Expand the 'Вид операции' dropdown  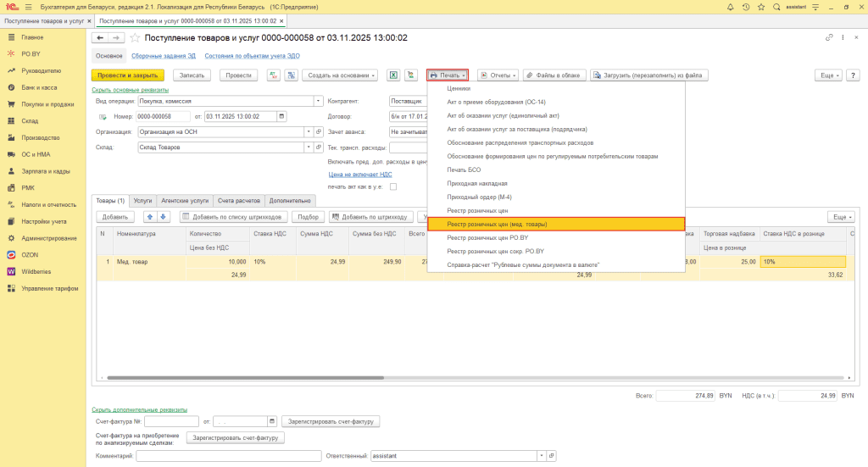tap(308, 101)
